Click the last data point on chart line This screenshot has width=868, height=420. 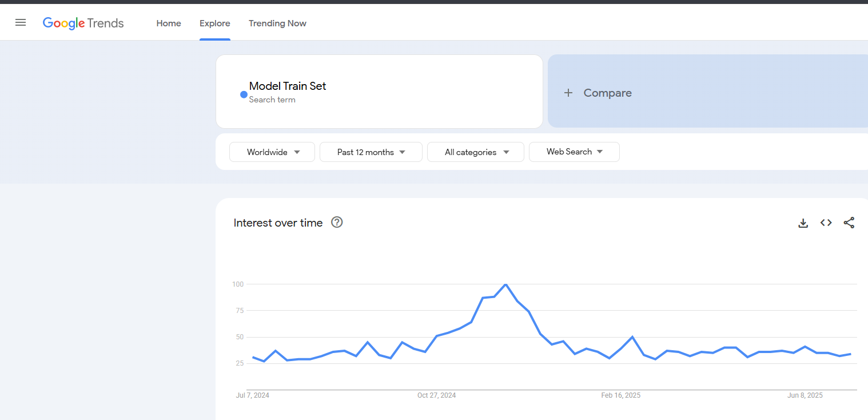pyautogui.click(x=850, y=354)
